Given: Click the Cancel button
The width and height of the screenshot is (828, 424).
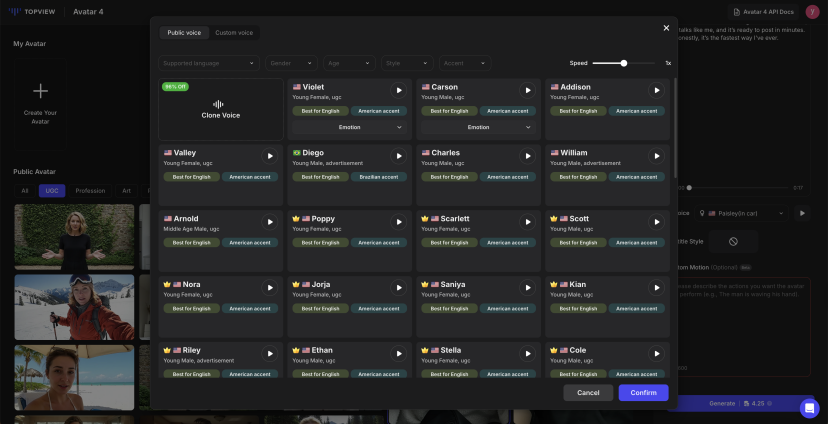Looking at the screenshot, I should pyautogui.click(x=588, y=393).
